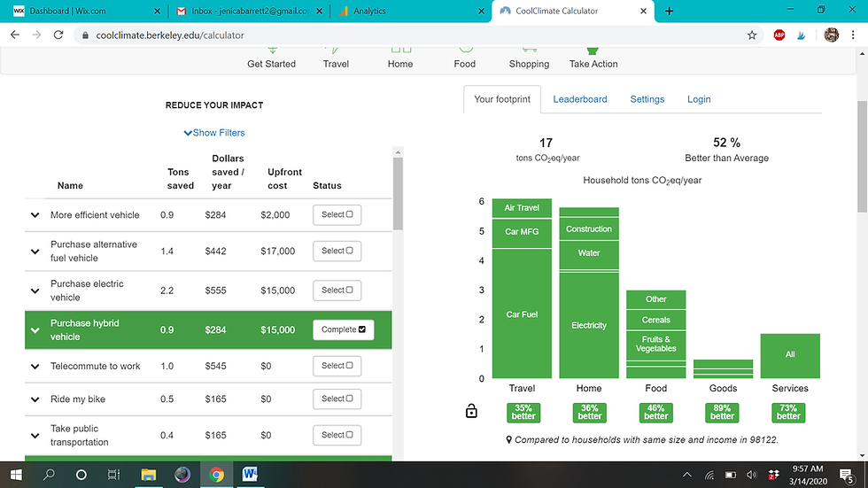Image resolution: width=868 pixels, height=488 pixels.
Task: Close the Gmail Inbox tab
Action: pos(319,11)
